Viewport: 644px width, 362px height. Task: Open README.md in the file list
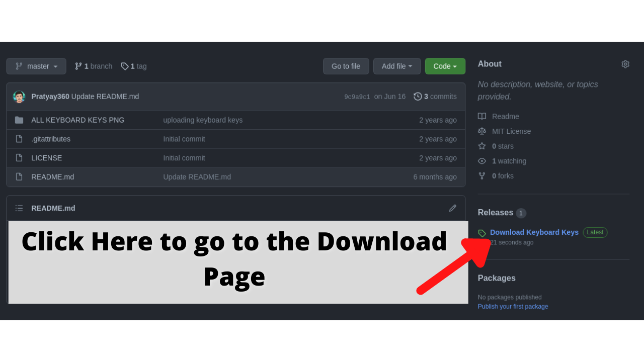(x=53, y=177)
